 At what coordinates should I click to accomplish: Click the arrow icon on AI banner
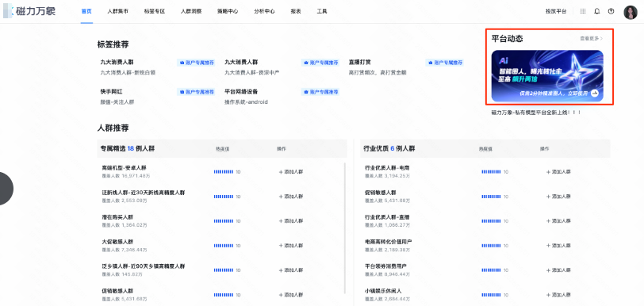(x=595, y=94)
